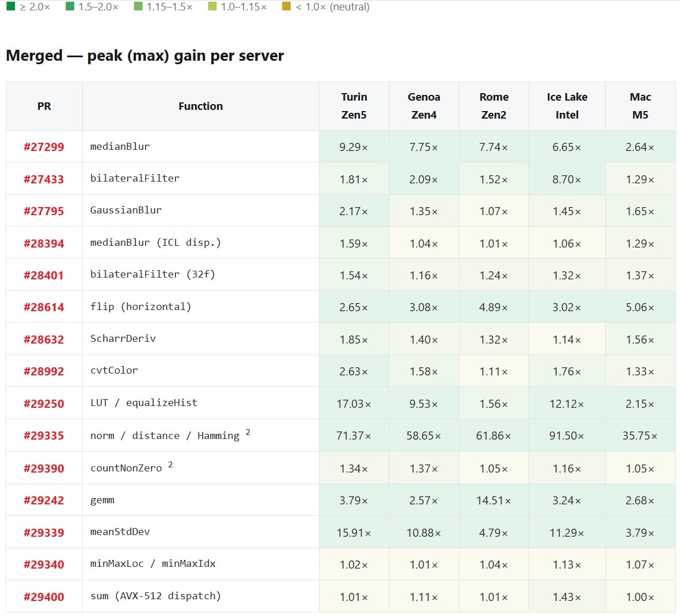This screenshot has height=616, width=680.
Task: Click footnote 2 beside Hamming
Action: tap(248, 432)
